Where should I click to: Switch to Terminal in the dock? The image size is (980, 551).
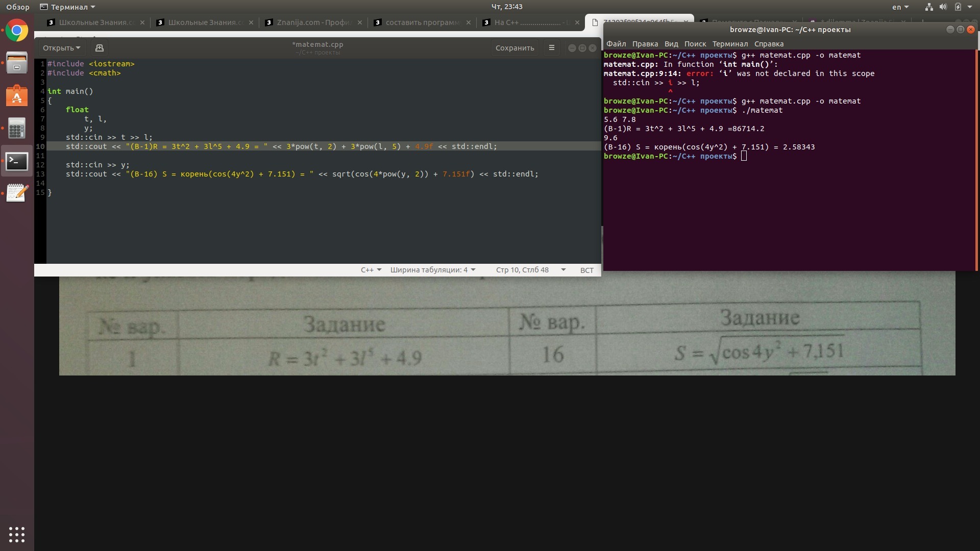17,161
